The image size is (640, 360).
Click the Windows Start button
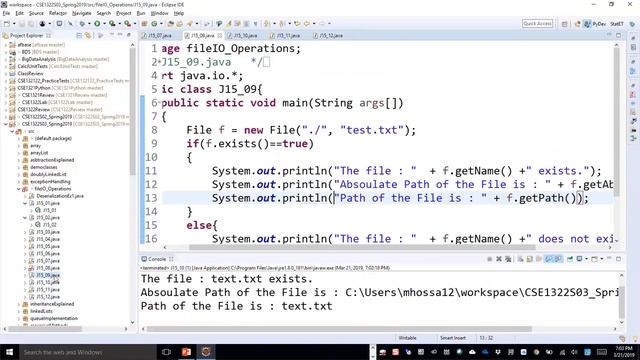click(x=9, y=352)
